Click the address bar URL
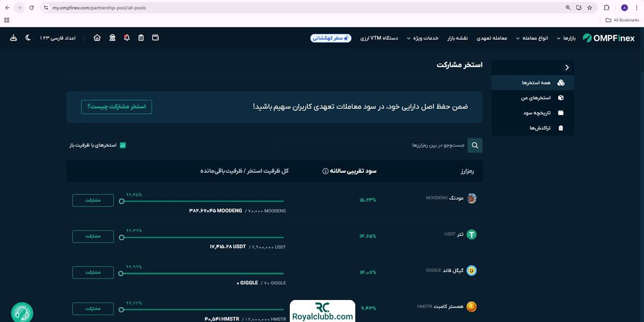The height and width of the screenshot is (322, 644). coord(99,8)
